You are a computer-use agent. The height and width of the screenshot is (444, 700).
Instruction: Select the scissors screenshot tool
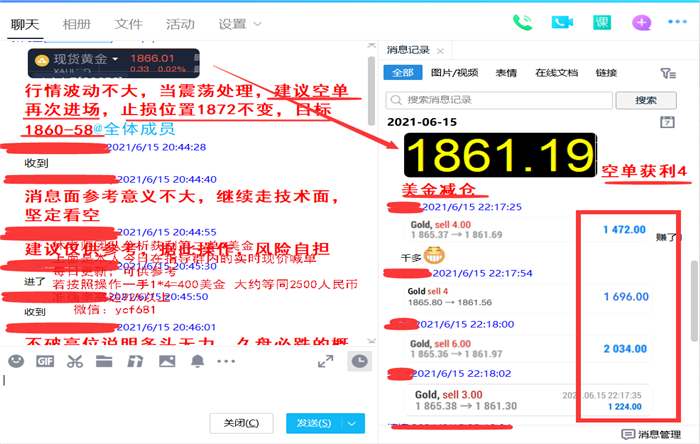[75, 361]
